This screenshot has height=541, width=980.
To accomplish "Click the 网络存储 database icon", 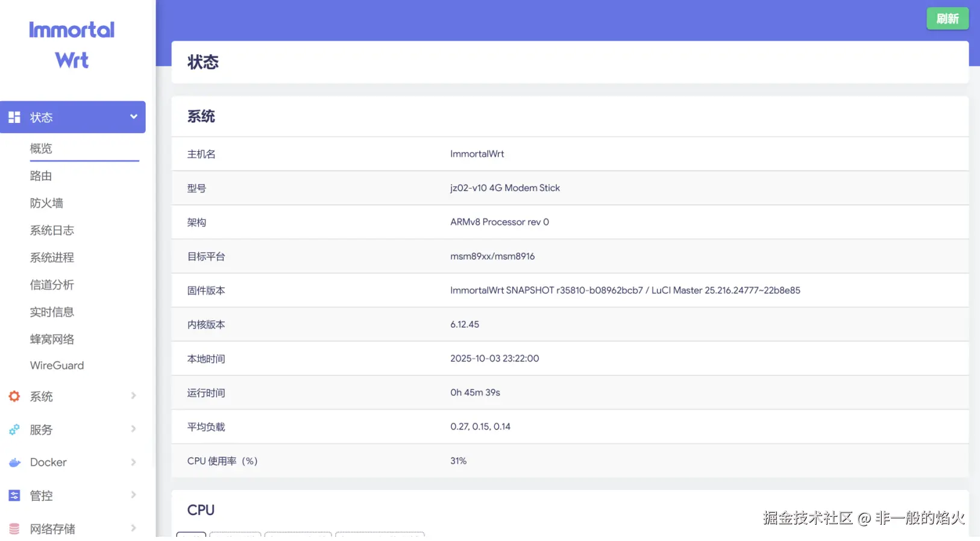I will coord(14,528).
